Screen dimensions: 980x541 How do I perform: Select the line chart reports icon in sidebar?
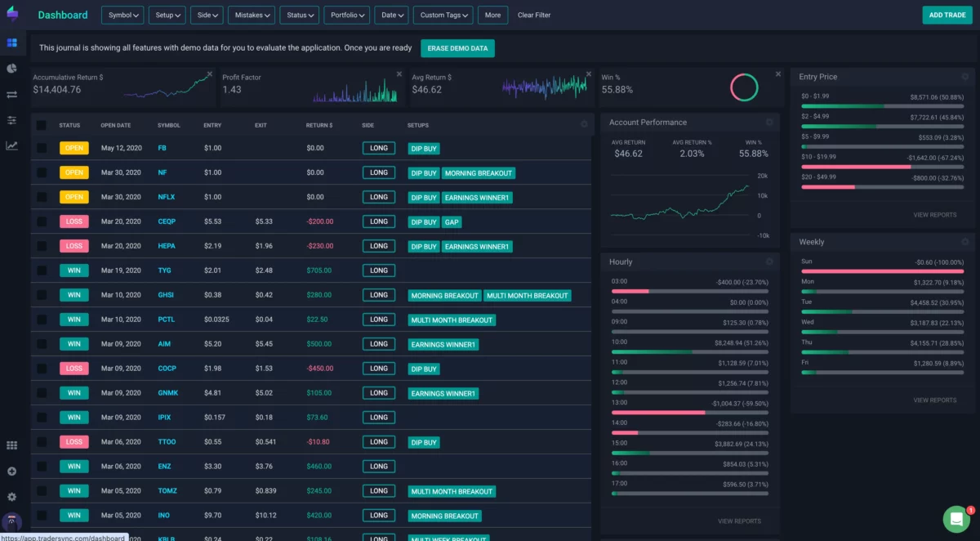tap(11, 145)
